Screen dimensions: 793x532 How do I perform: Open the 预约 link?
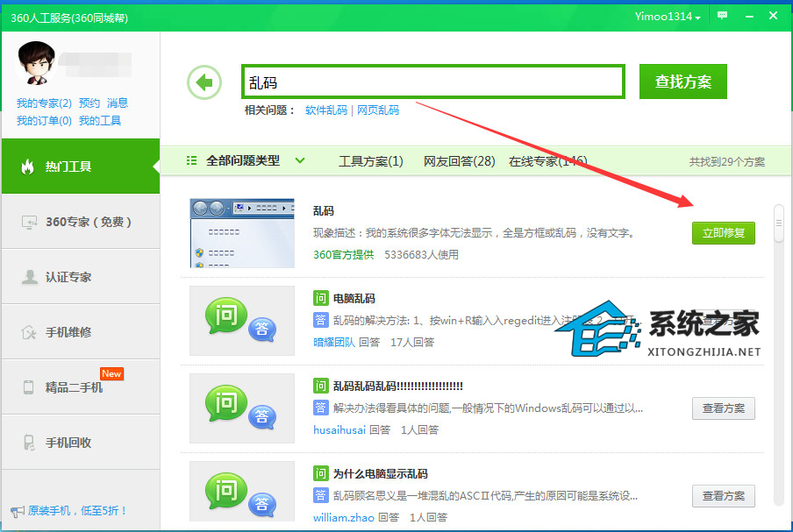coord(89,103)
